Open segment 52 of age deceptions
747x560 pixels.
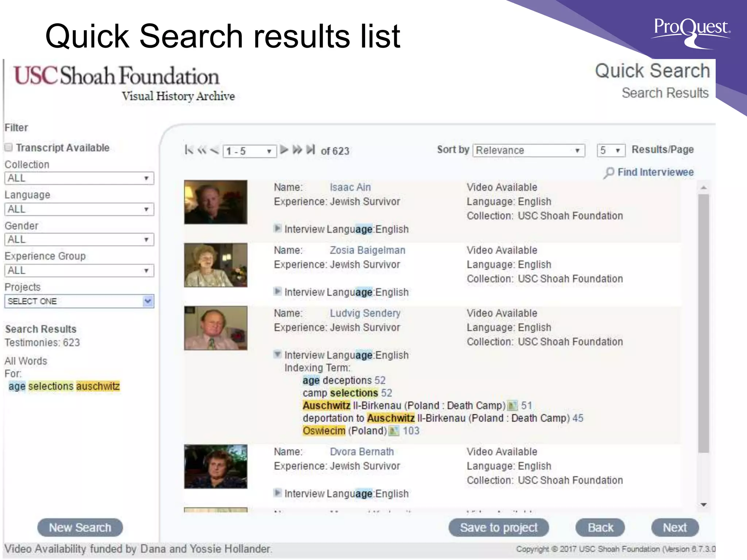pos(380,380)
